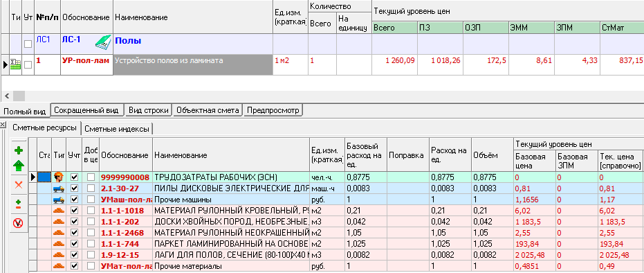Click ПАРКЕТ ЛАМИНИРОВАННЫЙ resource name

(231, 244)
